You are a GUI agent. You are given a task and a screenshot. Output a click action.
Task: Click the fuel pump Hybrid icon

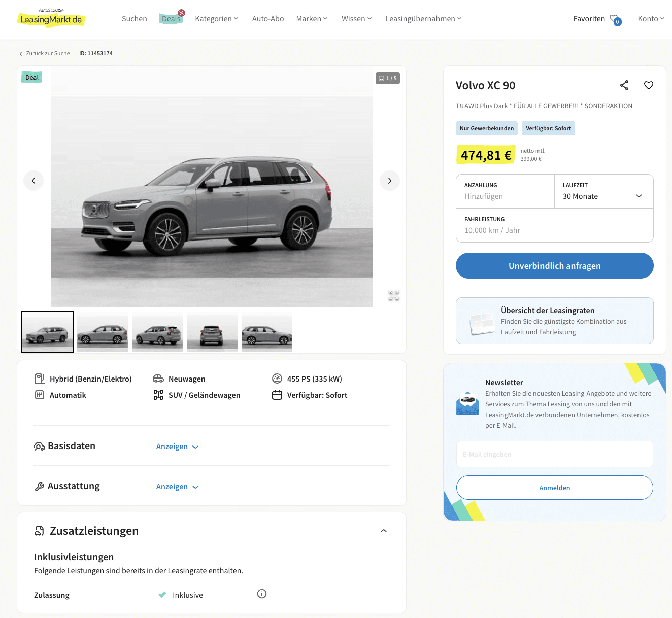[40, 379]
